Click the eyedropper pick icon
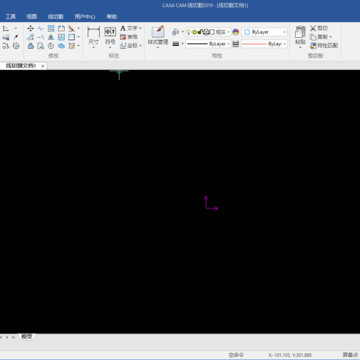The width and height of the screenshot is (360, 360). click(16, 37)
